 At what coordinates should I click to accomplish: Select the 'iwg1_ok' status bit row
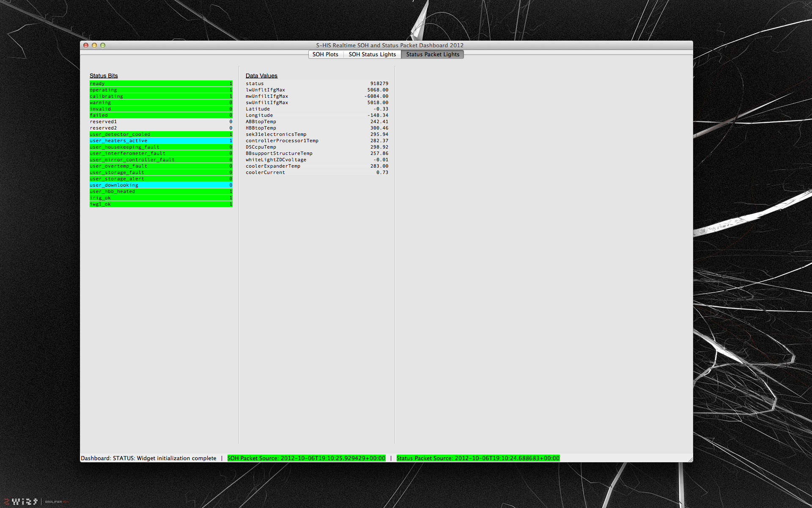pos(161,204)
